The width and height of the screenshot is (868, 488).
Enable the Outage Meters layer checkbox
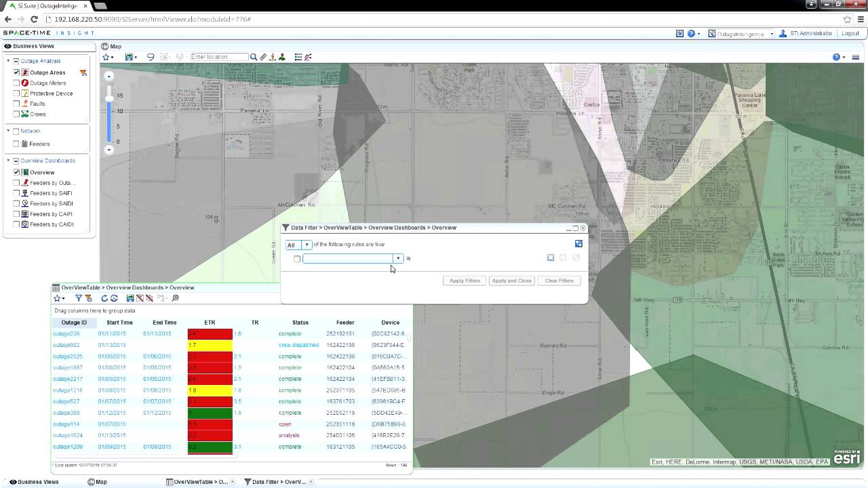pos(16,83)
